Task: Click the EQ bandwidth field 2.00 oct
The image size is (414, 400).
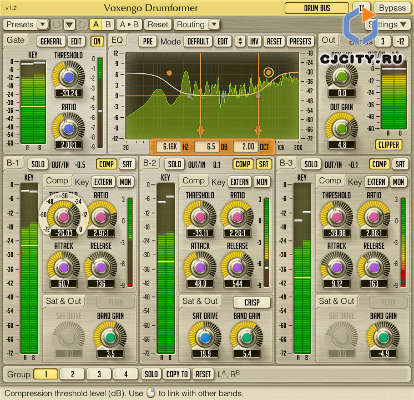Action: coord(246,146)
